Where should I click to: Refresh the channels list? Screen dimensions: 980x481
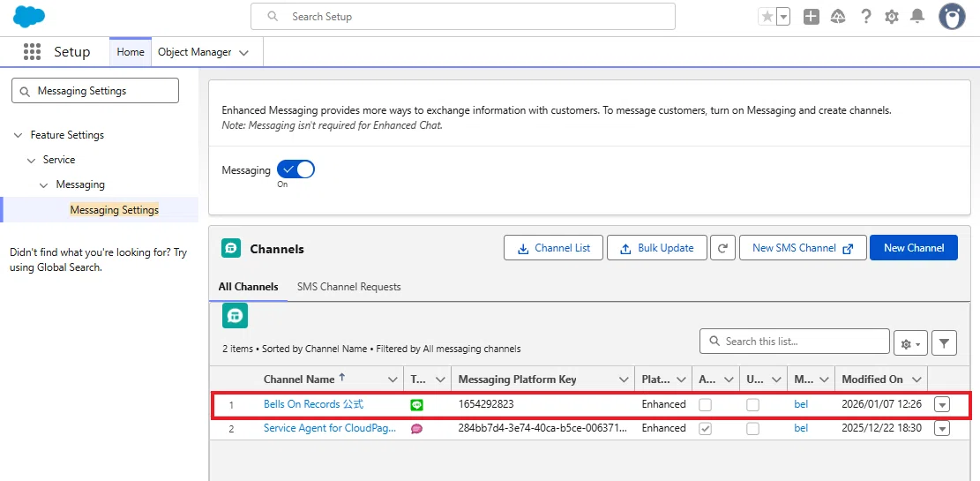[722, 248]
